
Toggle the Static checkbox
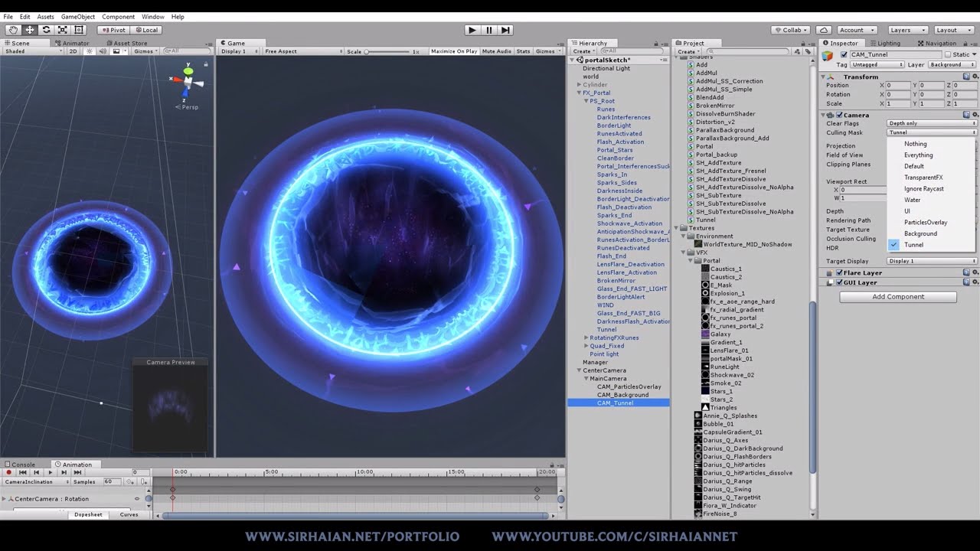click(947, 54)
